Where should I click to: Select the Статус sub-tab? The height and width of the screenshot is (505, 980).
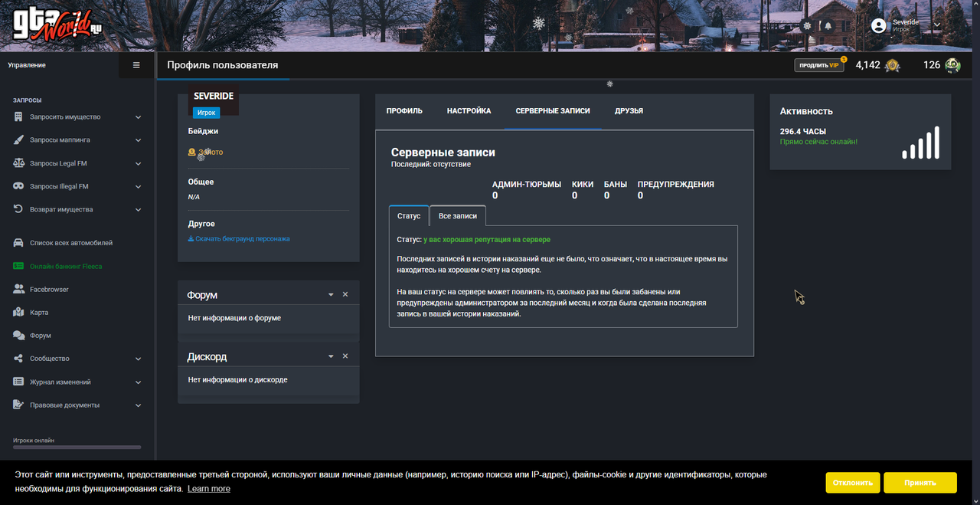[409, 215]
